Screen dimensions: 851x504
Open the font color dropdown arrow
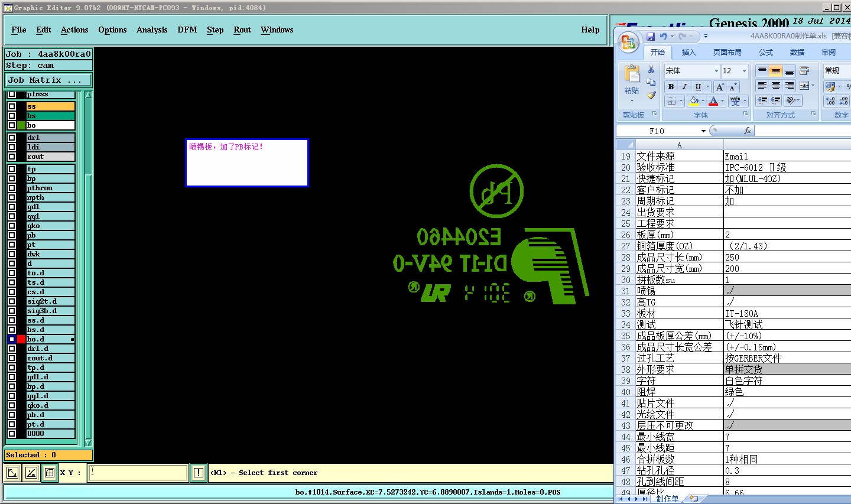tap(722, 101)
